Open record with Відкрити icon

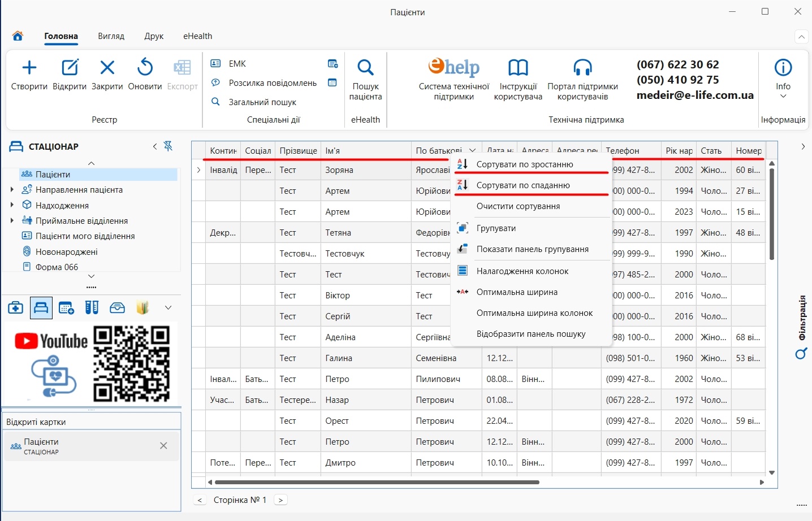coord(70,68)
